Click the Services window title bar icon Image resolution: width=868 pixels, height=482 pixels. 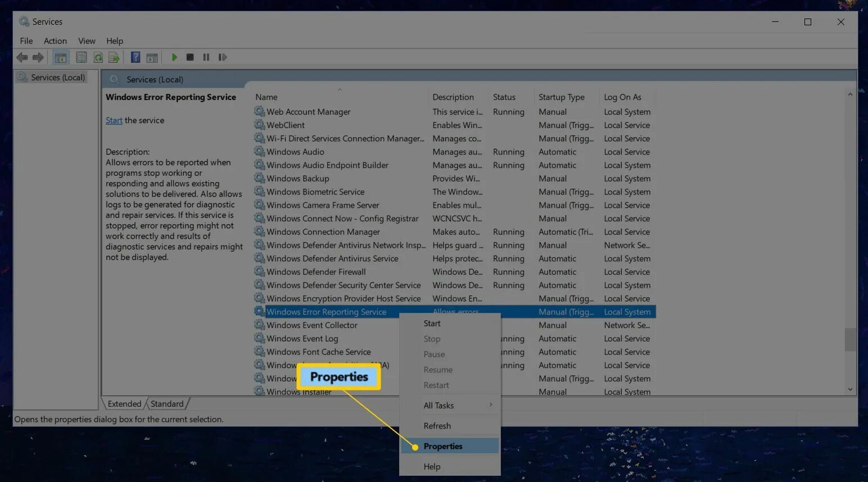click(24, 21)
